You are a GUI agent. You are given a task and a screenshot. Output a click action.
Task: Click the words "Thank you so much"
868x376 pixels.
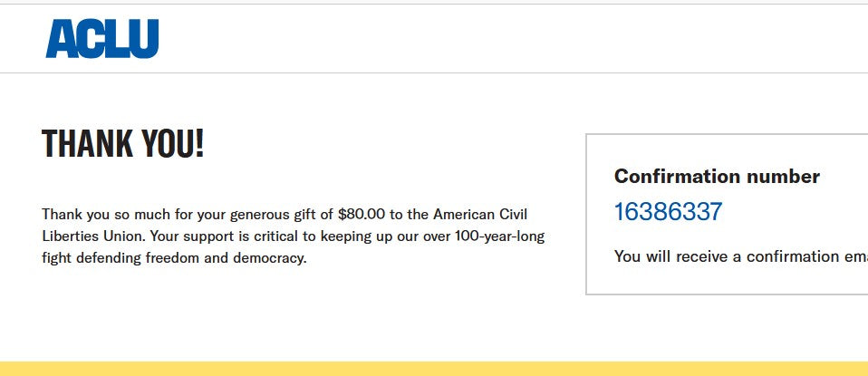point(101,215)
